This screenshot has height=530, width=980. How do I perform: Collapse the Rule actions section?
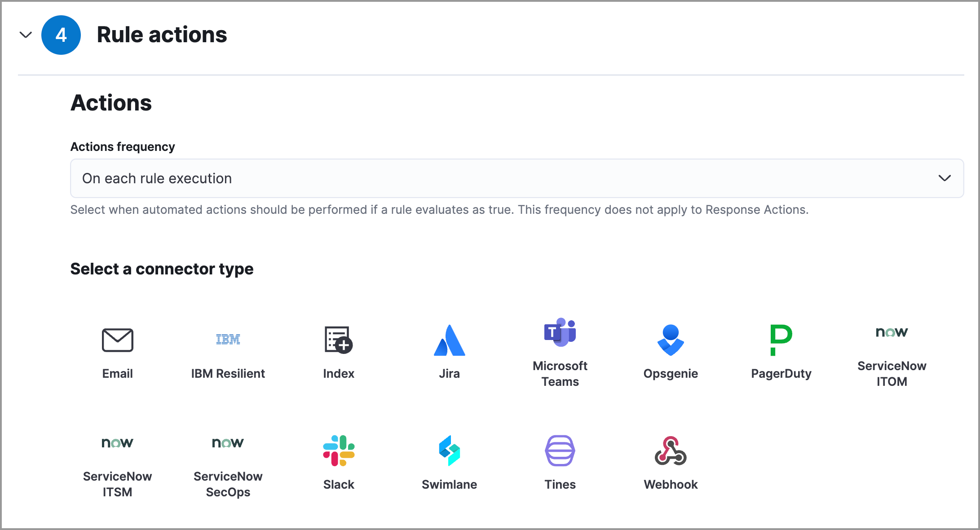(26, 34)
